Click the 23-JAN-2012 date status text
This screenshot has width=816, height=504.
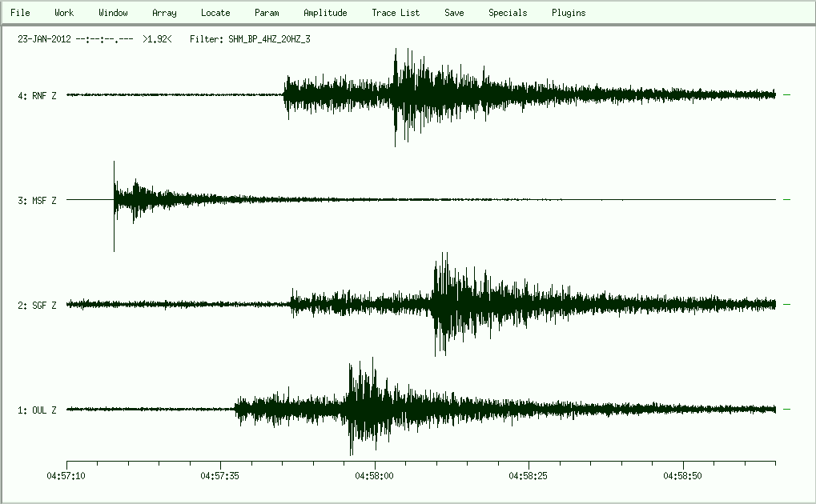tap(44, 38)
